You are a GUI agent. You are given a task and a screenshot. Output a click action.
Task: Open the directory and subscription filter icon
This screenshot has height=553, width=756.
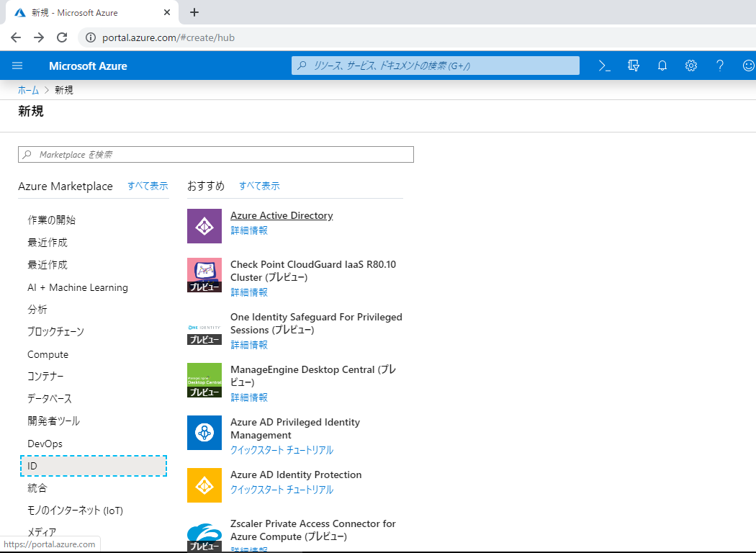pos(634,66)
